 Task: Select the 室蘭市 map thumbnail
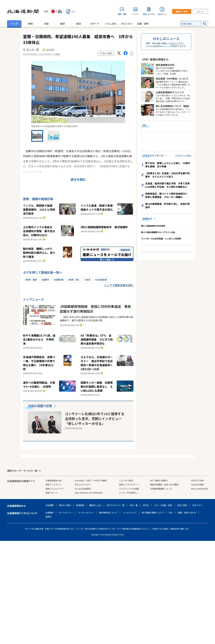click(54, 136)
